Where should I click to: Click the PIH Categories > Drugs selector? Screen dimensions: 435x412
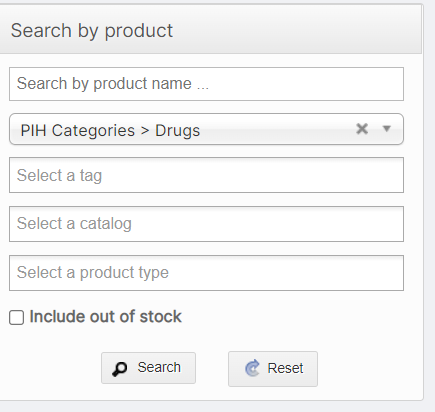[x=206, y=129]
